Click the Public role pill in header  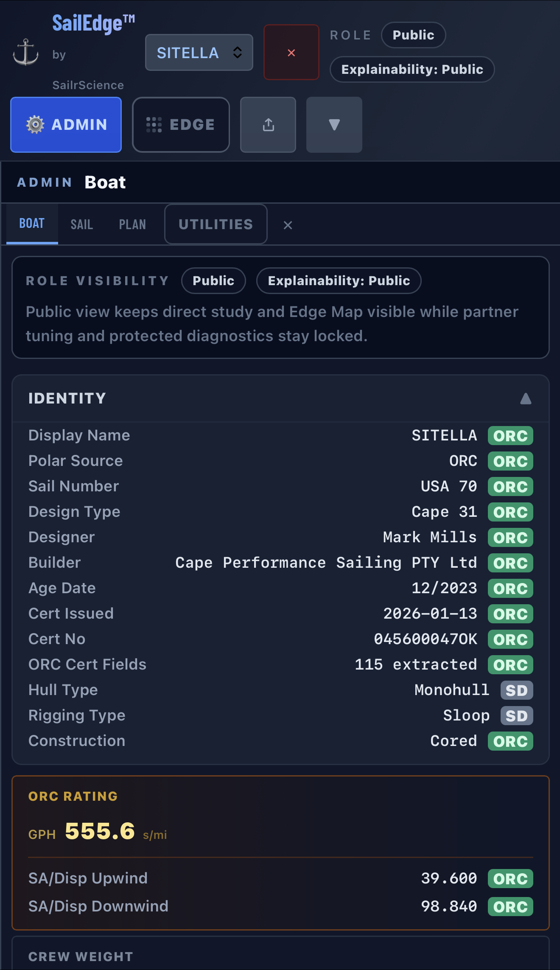[x=413, y=35]
